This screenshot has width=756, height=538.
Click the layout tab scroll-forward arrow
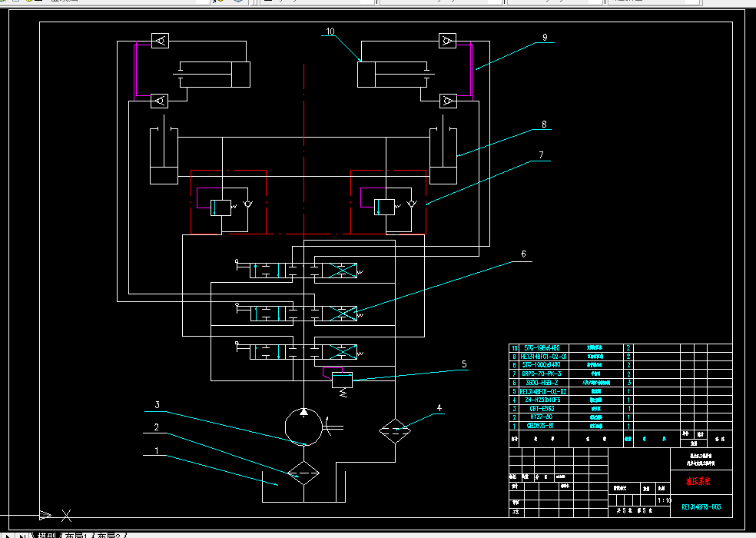point(8,535)
